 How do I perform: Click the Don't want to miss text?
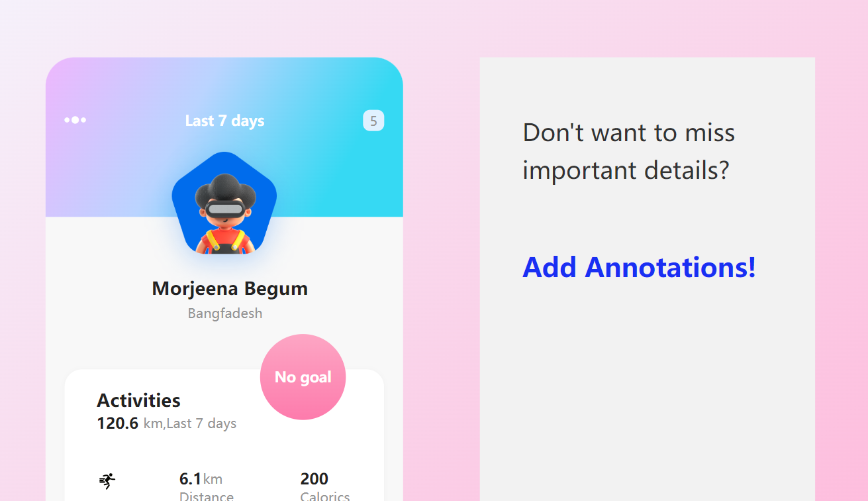629,133
